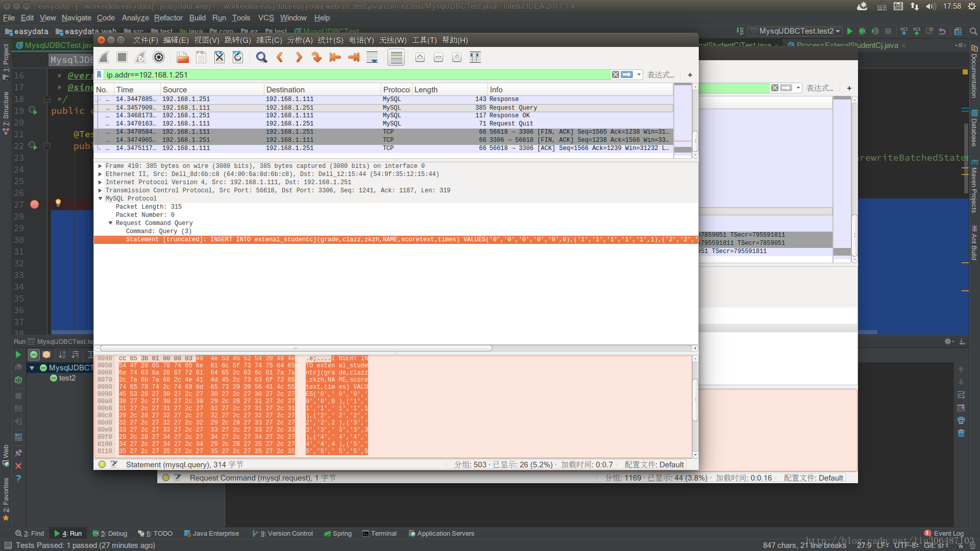The height and width of the screenshot is (551, 980).
Task: Update project with the VCS down arrow
Action: tap(904, 31)
